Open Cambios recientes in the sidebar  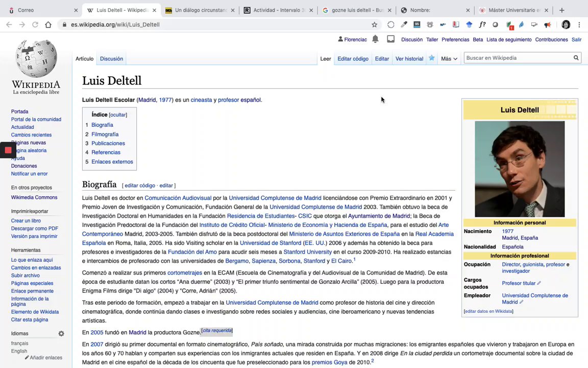click(31, 135)
